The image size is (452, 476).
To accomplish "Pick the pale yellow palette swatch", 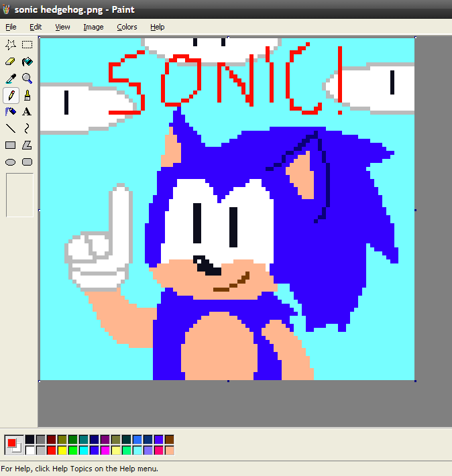I will point(116,451).
